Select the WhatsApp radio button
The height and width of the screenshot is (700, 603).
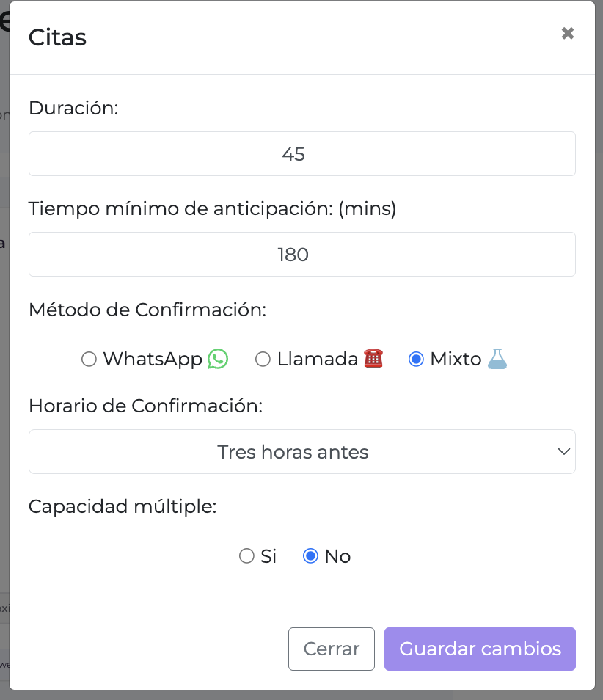pyautogui.click(x=89, y=359)
